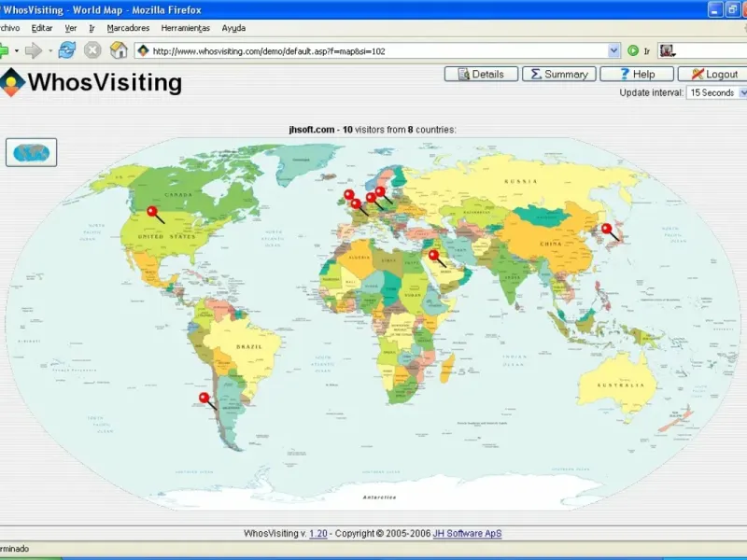The image size is (747, 560).
Task: Click the Logout button
Action: tap(712, 74)
